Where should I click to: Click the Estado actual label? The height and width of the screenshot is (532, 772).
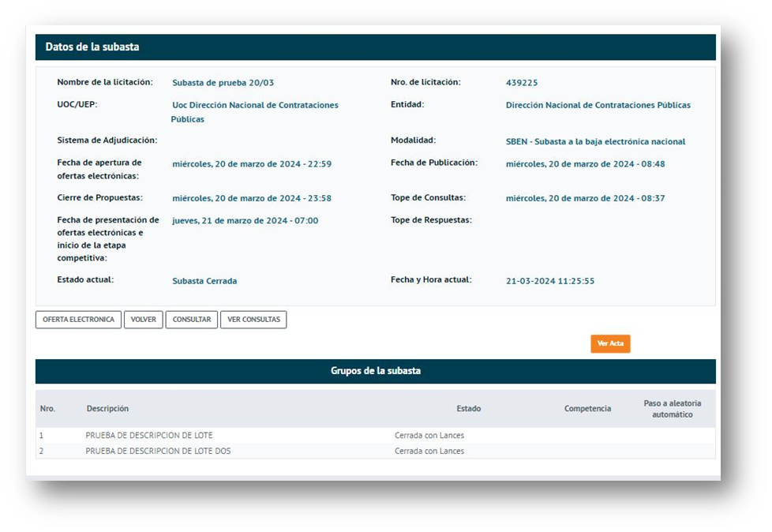tap(85, 279)
